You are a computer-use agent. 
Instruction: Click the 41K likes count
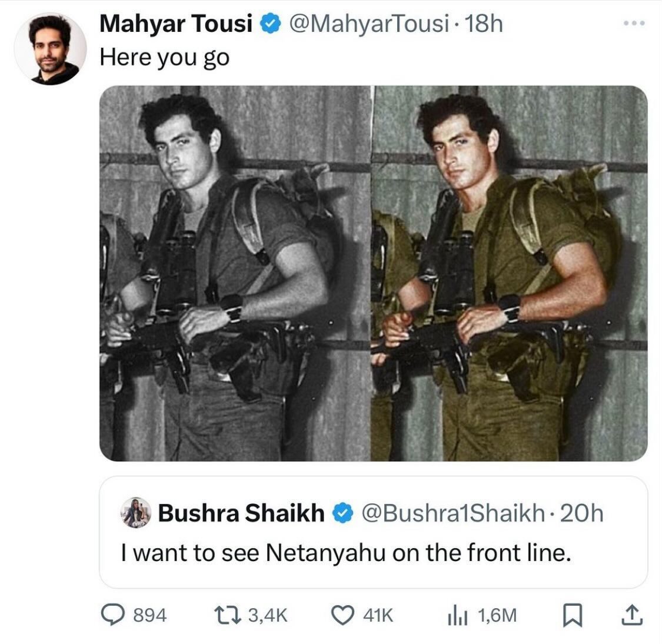point(378,615)
